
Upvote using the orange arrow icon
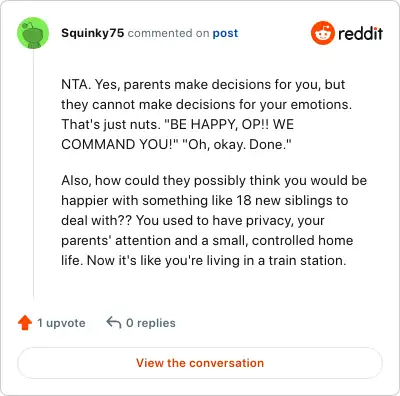25,323
